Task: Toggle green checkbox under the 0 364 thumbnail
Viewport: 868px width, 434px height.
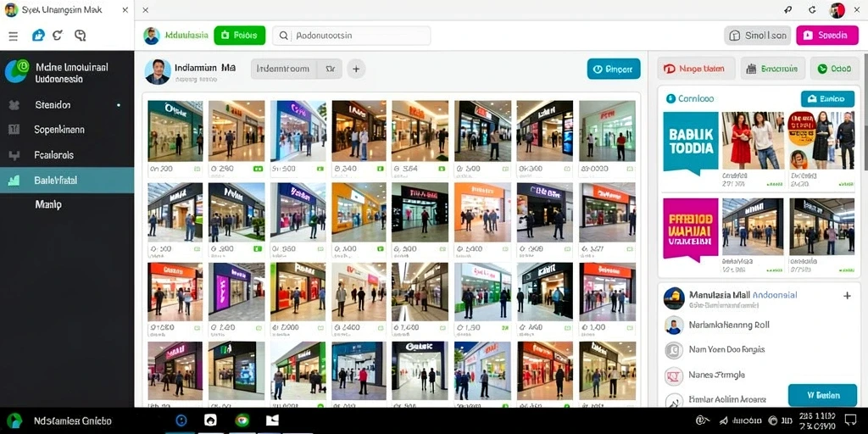Action: (442, 169)
